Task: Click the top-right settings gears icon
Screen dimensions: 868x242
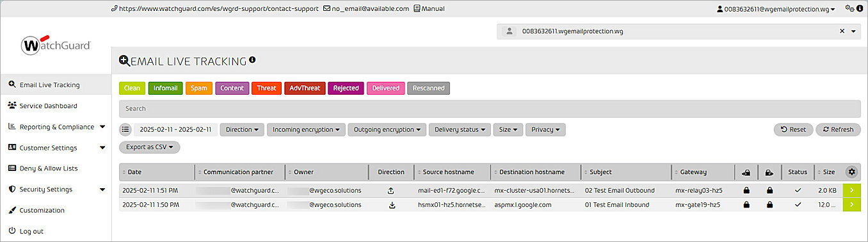Action: coord(850,9)
